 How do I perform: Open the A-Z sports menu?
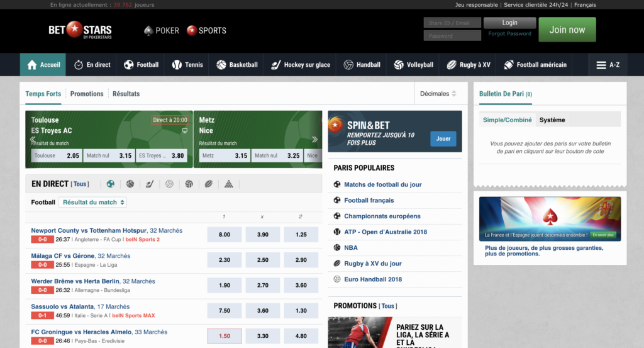tap(608, 65)
